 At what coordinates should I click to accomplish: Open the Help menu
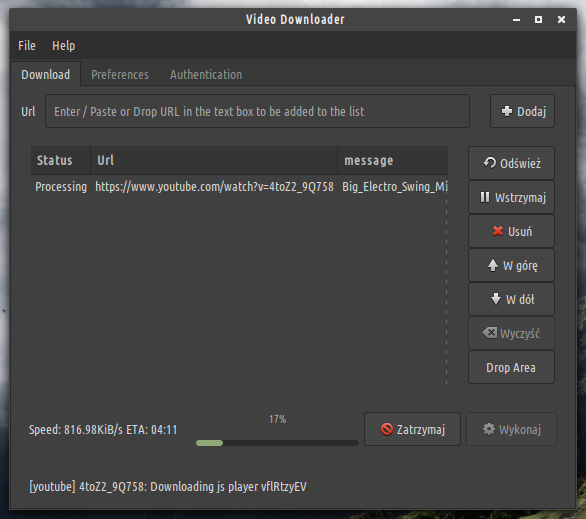point(64,46)
